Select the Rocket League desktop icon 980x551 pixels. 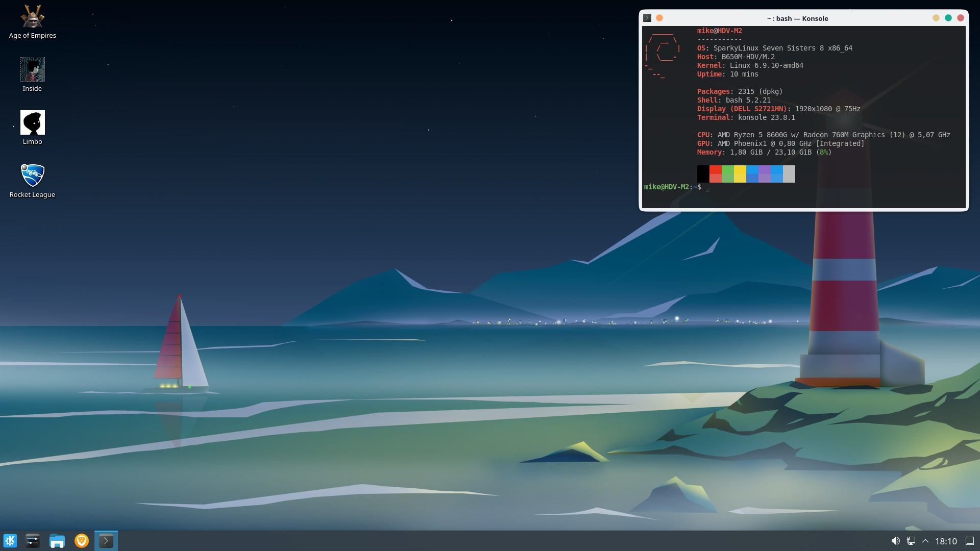(x=32, y=181)
